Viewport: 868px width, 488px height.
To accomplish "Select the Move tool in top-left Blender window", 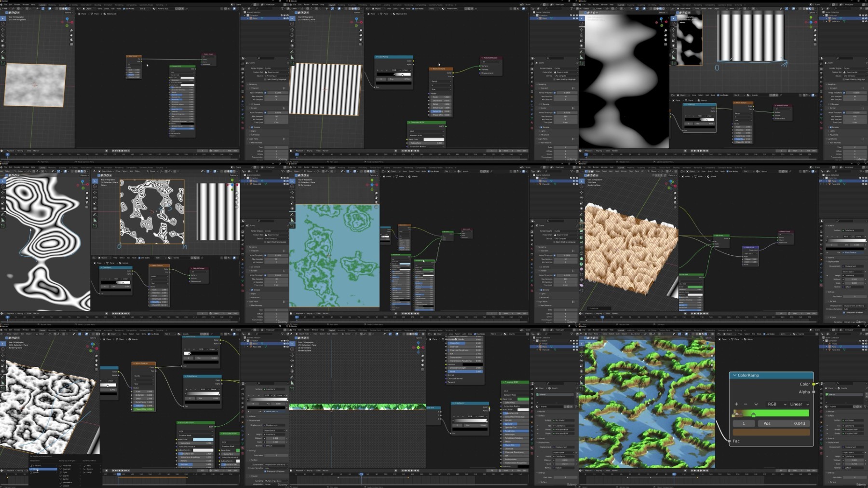I will click(x=3, y=30).
